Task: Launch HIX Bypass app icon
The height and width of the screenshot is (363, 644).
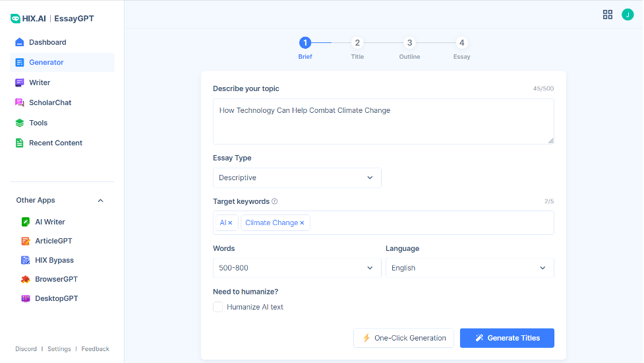Action: tap(26, 260)
